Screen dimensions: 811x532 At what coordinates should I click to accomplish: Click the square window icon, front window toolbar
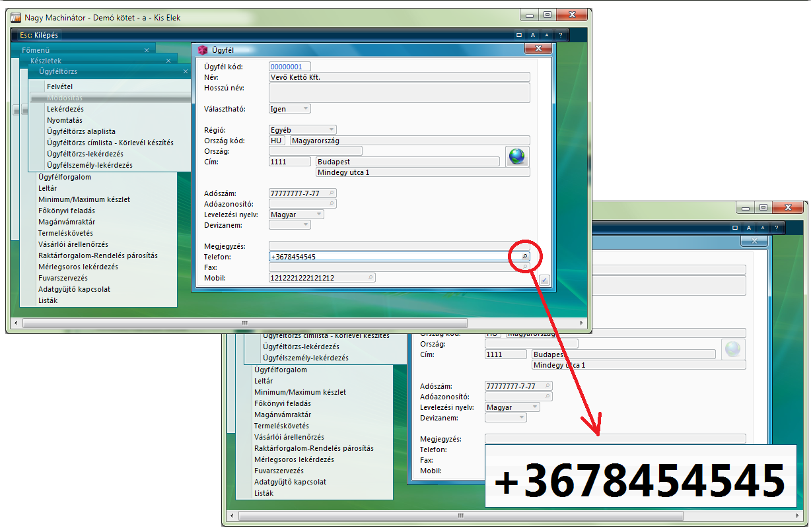(519, 35)
